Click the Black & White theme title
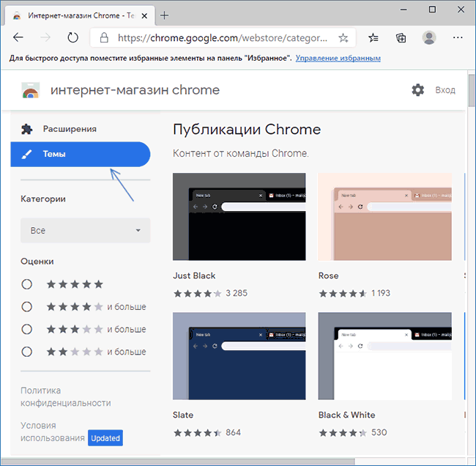Viewport: 476px width, 466px height. pyautogui.click(x=346, y=415)
